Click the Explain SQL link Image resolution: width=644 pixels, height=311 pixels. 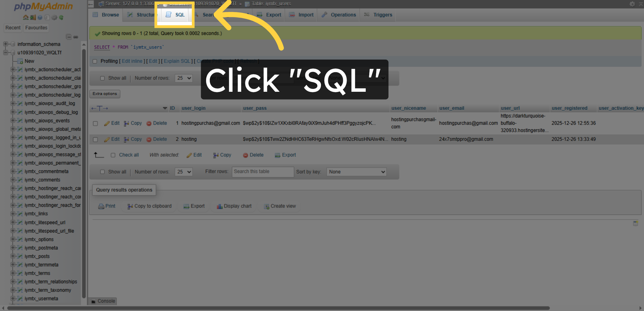point(177,61)
